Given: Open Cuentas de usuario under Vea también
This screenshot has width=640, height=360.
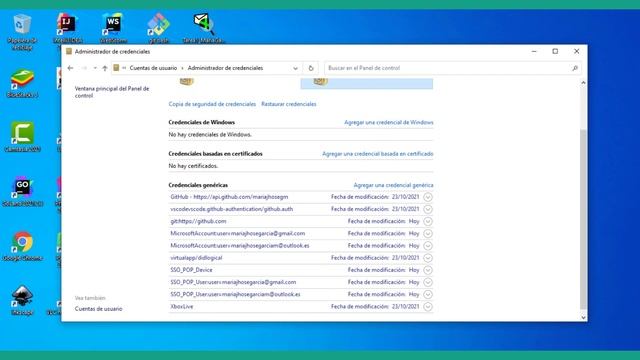Looking at the screenshot, I should 98,309.
